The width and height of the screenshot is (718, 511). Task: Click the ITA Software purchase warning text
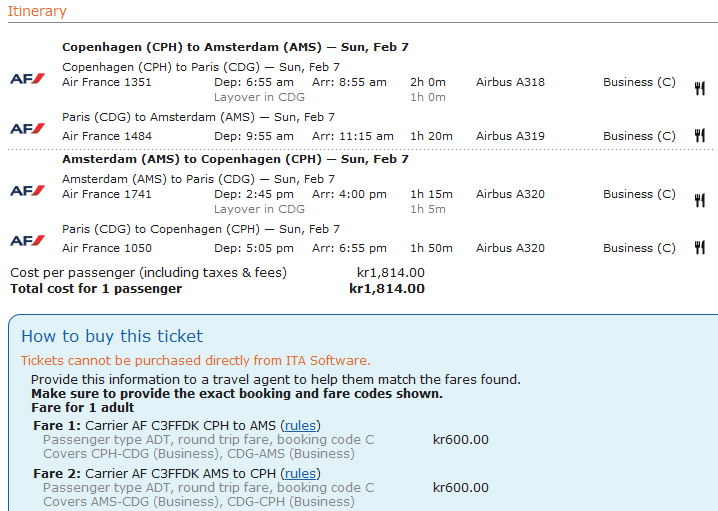(x=196, y=361)
